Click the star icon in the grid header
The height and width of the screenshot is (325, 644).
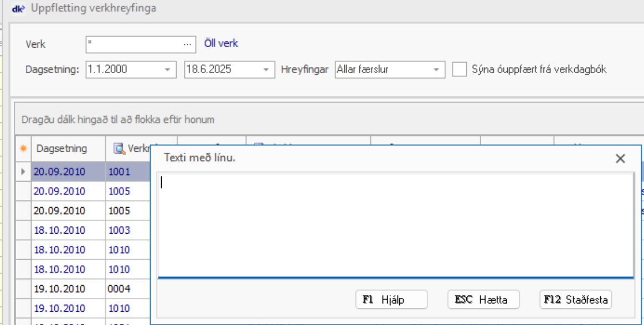point(23,148)
